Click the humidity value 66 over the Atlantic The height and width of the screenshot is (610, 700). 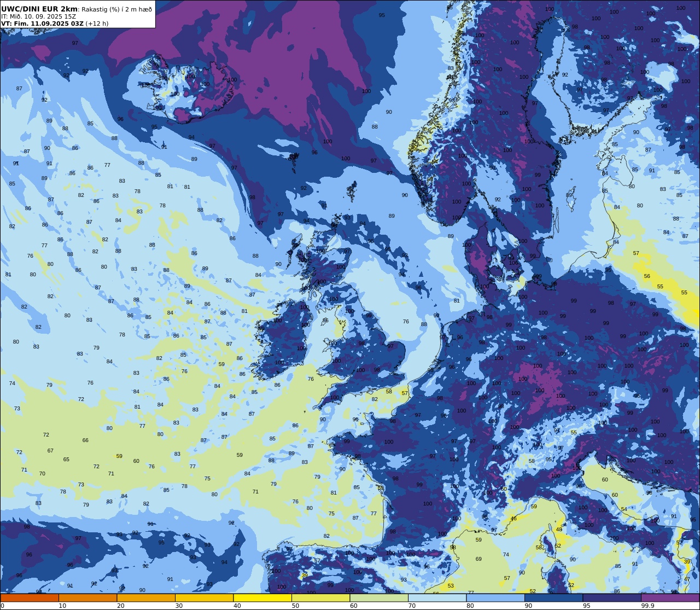pos(85,440)
